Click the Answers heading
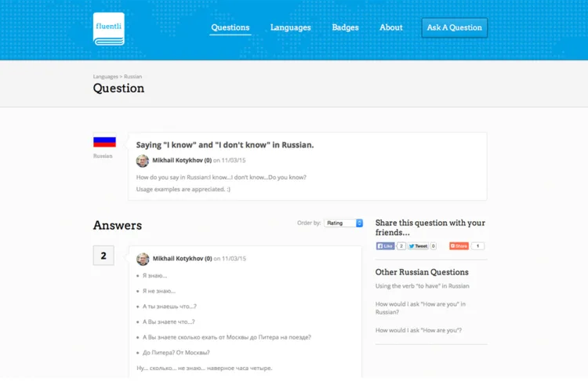588x381 pixels. coord(118,225)
